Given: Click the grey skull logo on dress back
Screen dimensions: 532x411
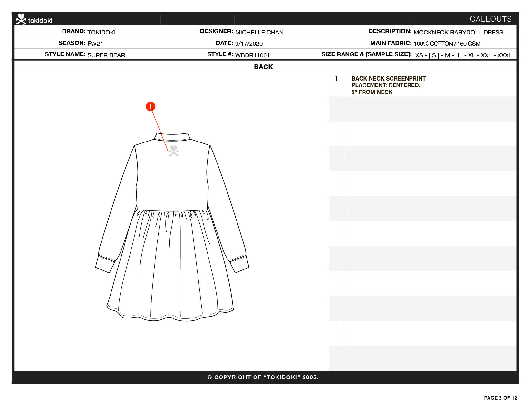Looking at the screenshot, I should 174,151.
